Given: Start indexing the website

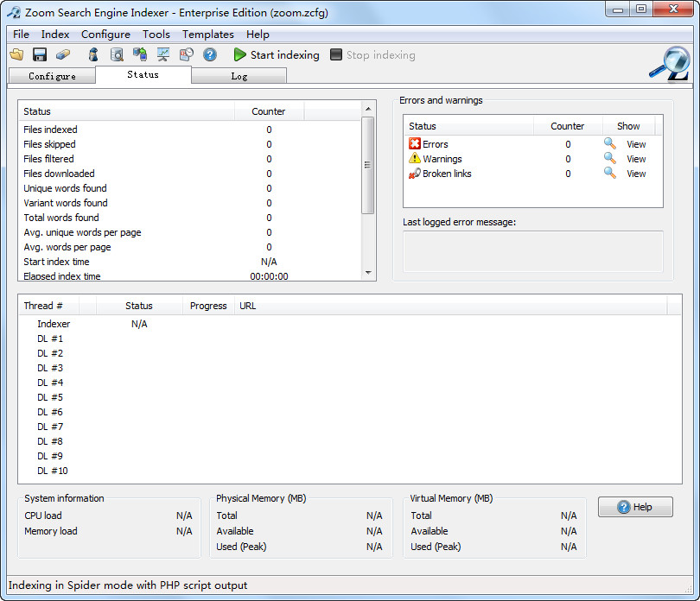Looking at the screenshot, I should (276, 54).
